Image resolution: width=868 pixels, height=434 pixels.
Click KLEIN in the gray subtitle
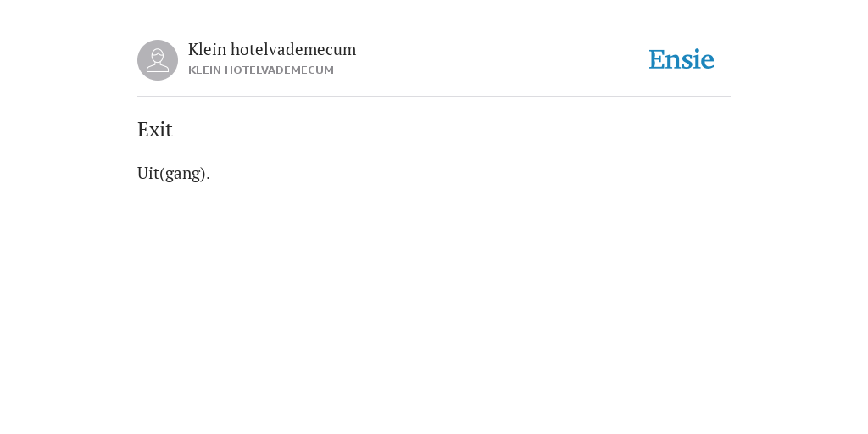point(204,70)
